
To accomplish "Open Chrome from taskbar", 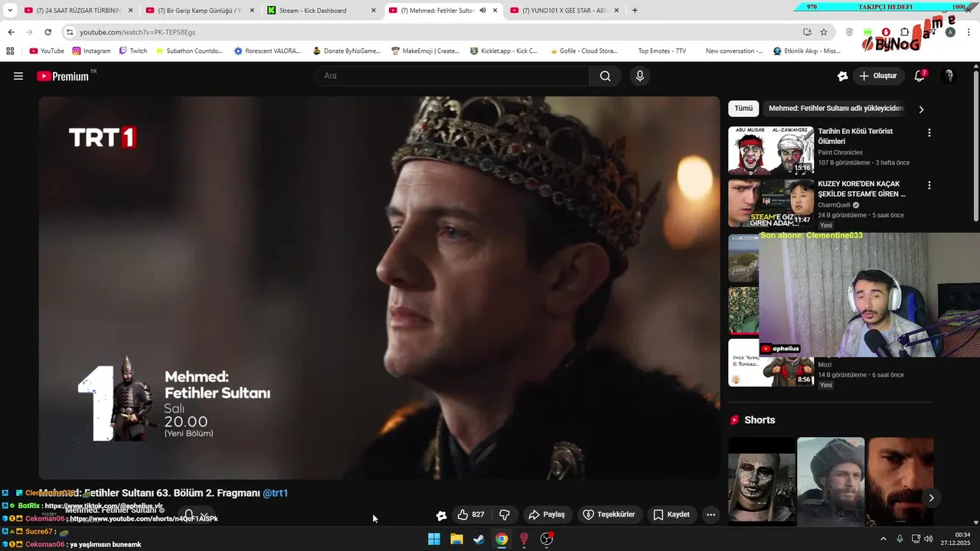I will (501, 539).
